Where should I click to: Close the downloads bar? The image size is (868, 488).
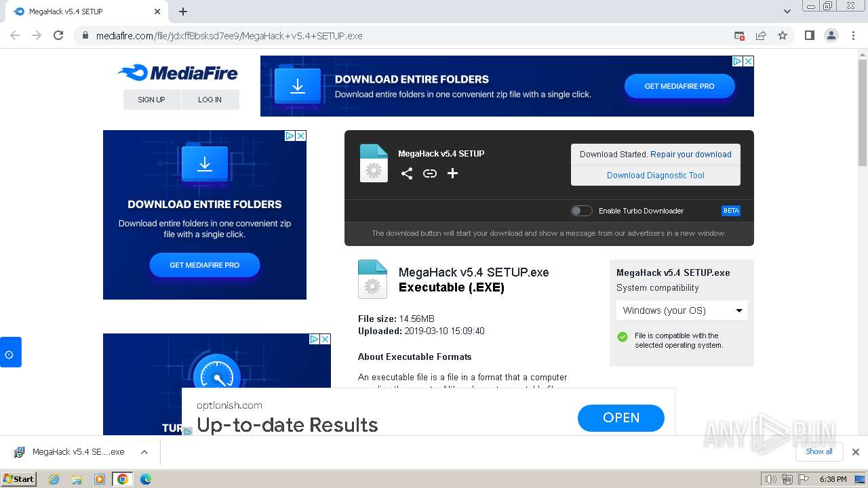[x=856, y=452]
